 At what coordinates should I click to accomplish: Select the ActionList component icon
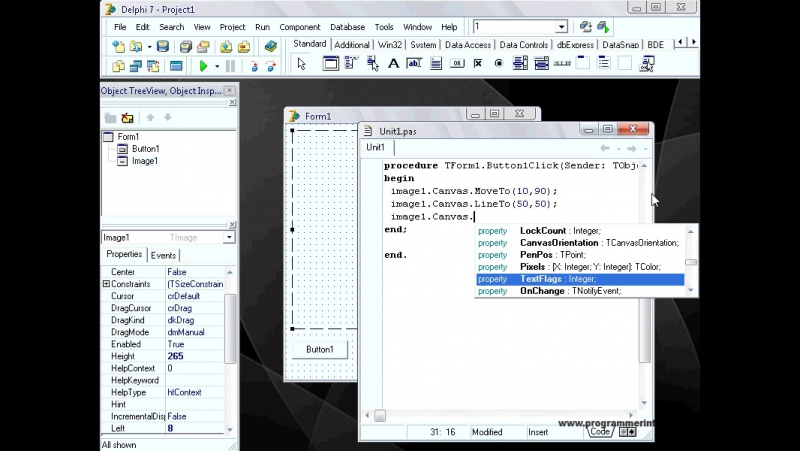647,64
